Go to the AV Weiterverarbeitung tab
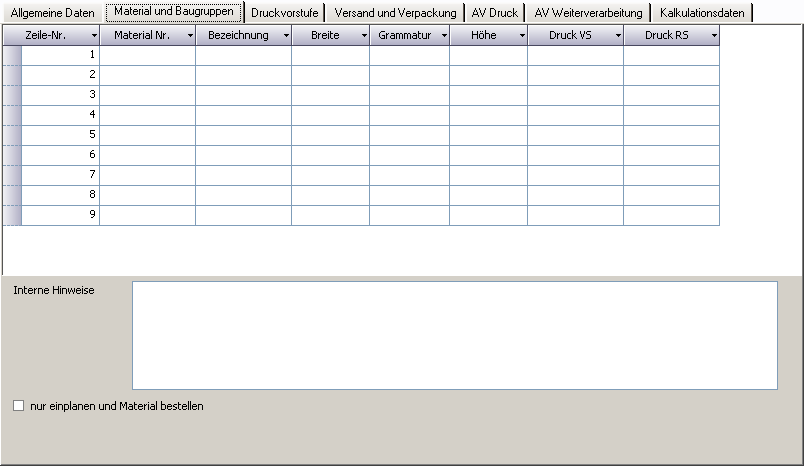 coord(588,13)
